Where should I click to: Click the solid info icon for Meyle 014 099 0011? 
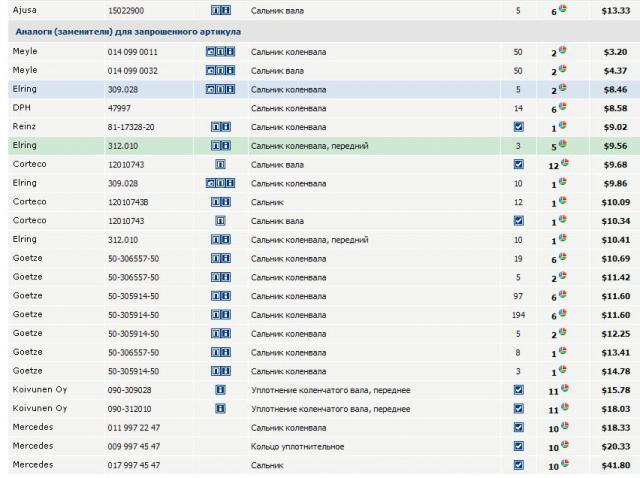230,52
